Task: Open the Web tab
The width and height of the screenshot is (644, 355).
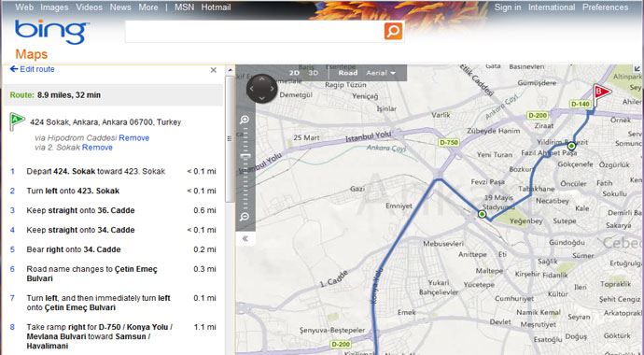Action: point(24,7)
